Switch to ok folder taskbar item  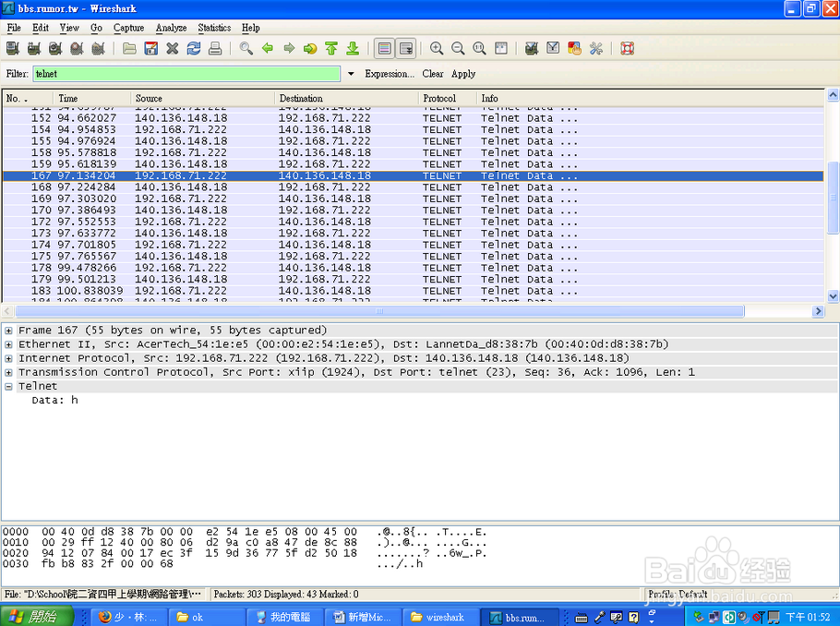208,617
